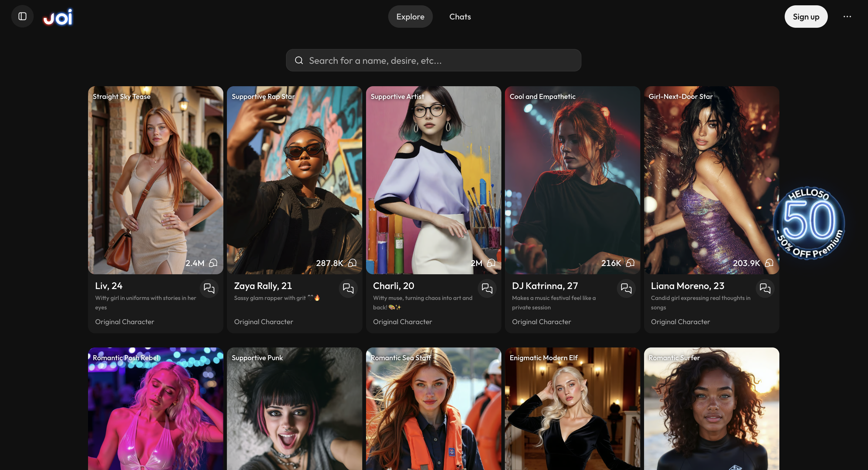
Task: Focus the name or desire search field
Action: pos(438,60)
